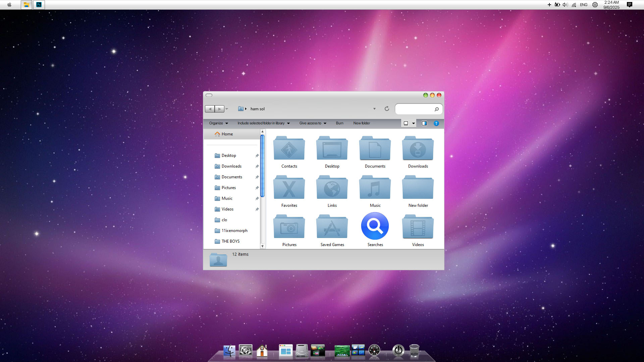This screenshot has height=362, width=644.
Task: Click the Dashboard gauge icon in dock
Action: pos(374,351)
